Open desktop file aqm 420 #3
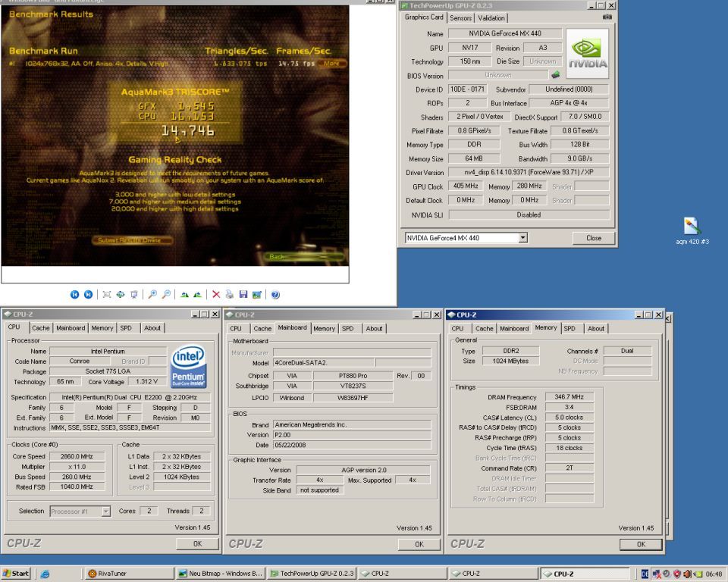The height and width of the screenshot is (582, 728). (x=692, y=231)
